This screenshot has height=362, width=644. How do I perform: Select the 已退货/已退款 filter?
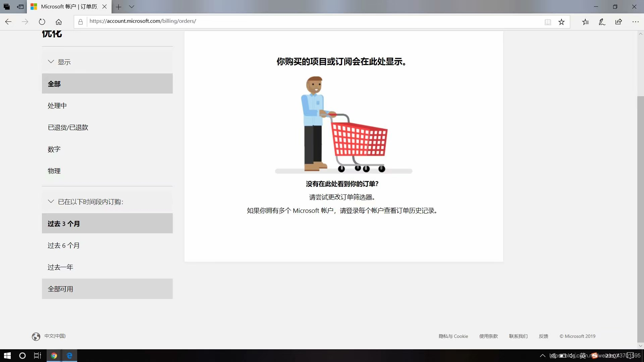68,127
